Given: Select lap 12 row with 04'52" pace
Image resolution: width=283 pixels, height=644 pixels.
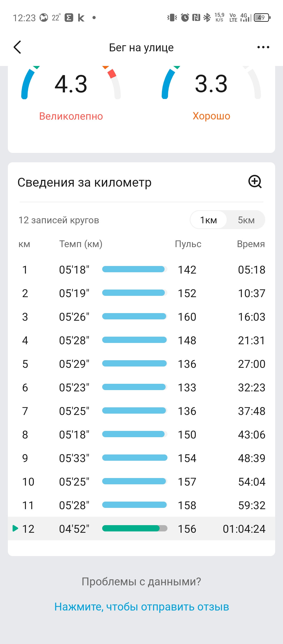Looking at the screenshot, I should point(141,529).
